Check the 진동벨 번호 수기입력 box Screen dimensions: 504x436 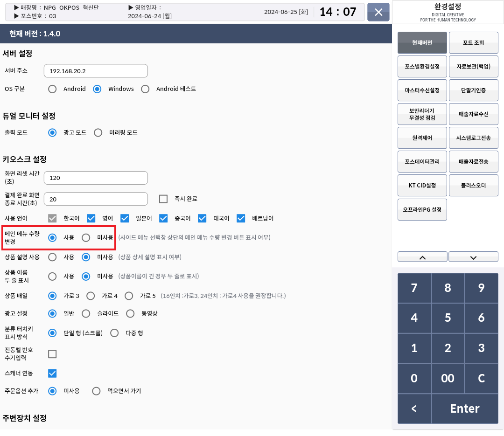tap(52, 354)
